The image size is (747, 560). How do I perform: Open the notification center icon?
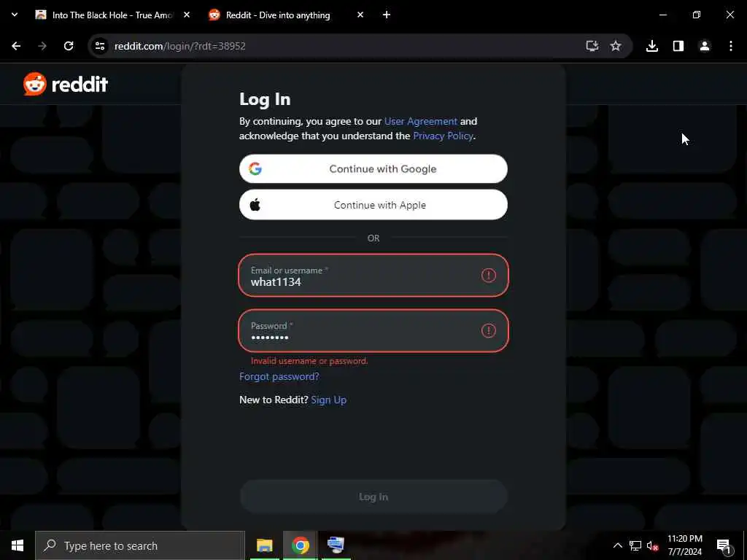[724, 545]
